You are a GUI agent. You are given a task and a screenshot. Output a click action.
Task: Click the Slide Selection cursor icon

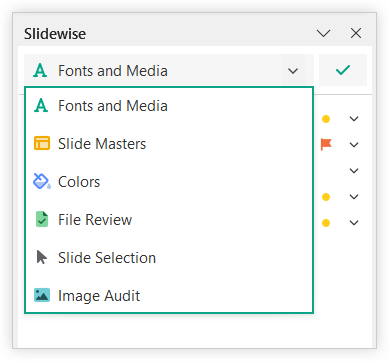(x=42, y=258)
